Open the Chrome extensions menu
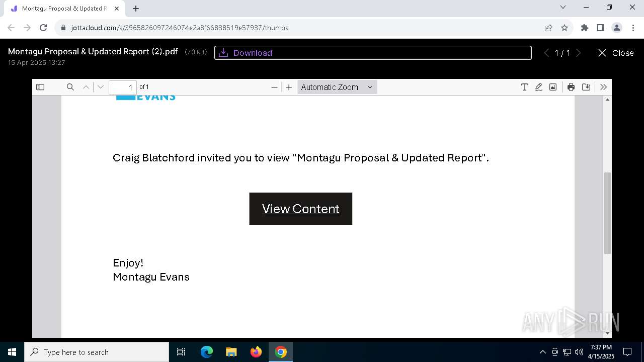The image size is (644, 362). [585, 28]
